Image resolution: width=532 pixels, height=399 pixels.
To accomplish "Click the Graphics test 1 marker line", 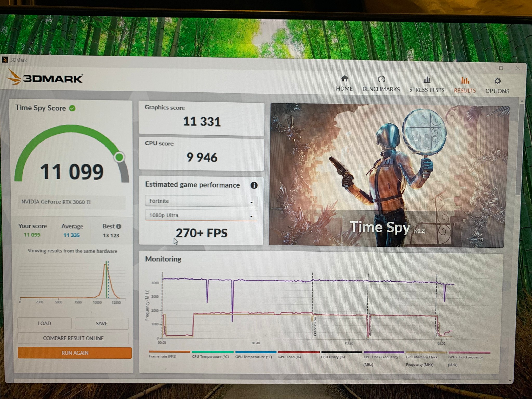I will tap(312, 306).
